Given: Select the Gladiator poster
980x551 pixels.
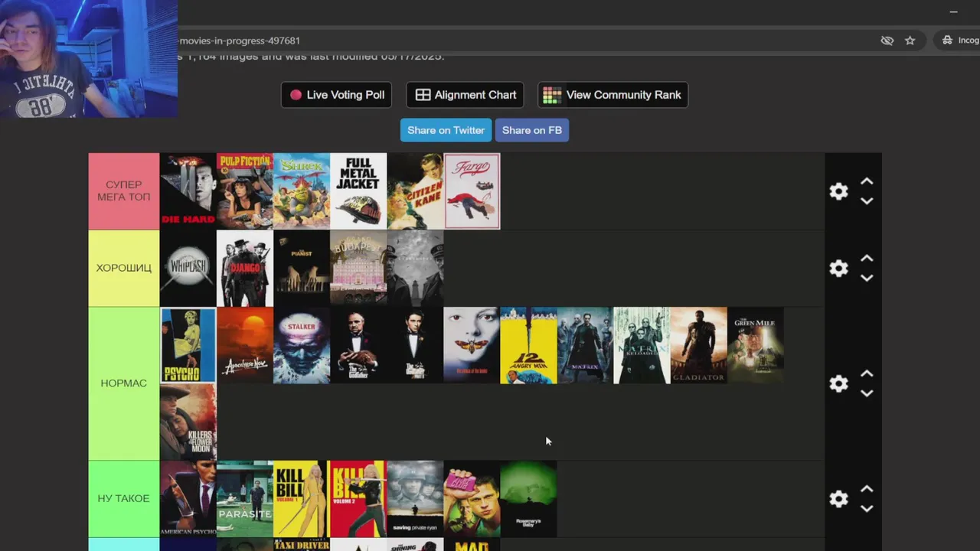Looking at the screenshot, I should coord(698,345).
